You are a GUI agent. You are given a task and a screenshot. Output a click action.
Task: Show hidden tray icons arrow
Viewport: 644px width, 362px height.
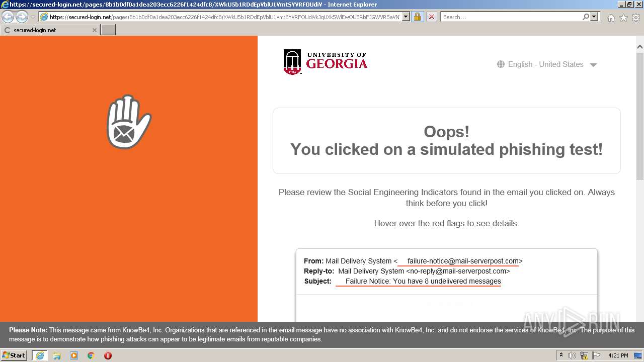(561, 355)
